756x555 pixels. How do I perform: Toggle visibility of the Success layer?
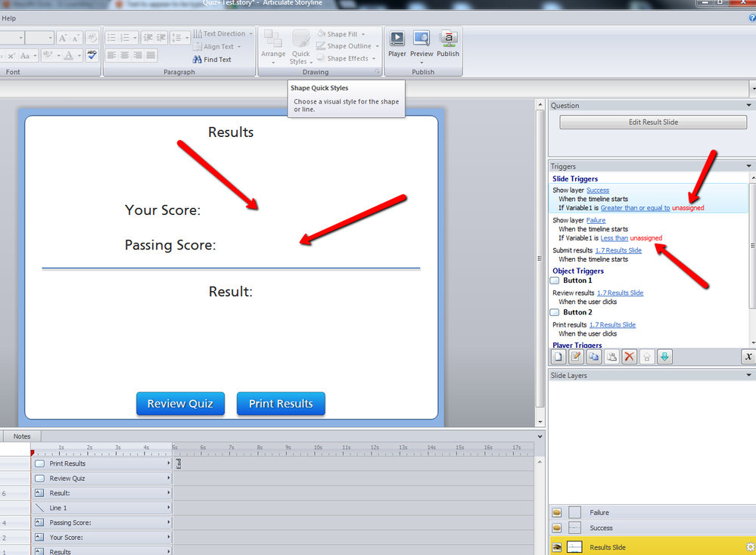[x=556, y=528]
